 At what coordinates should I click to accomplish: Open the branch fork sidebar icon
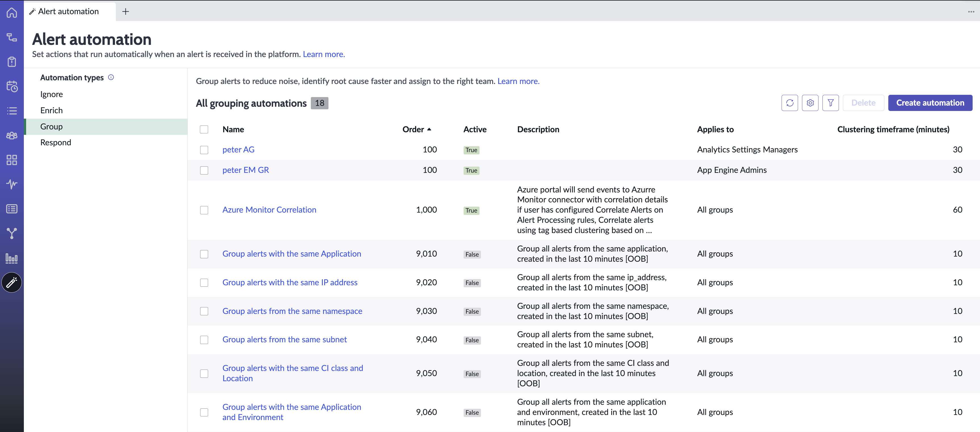(12, 234)
